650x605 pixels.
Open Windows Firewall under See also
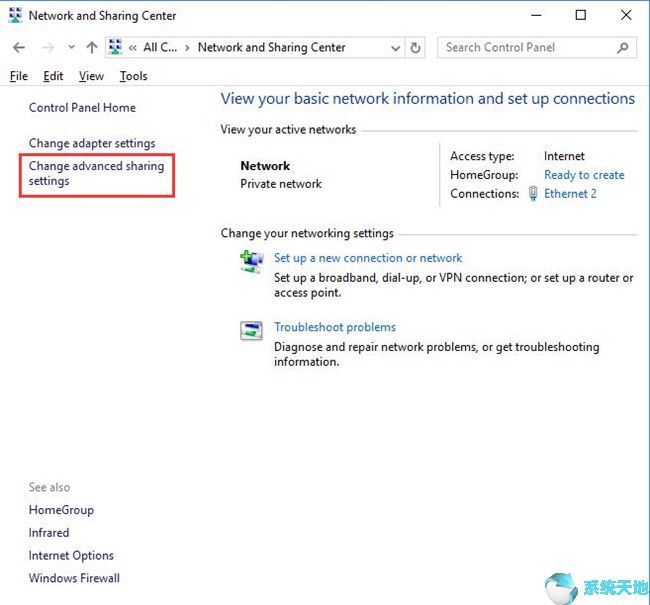pyautogui.click(x=74, y=578)
